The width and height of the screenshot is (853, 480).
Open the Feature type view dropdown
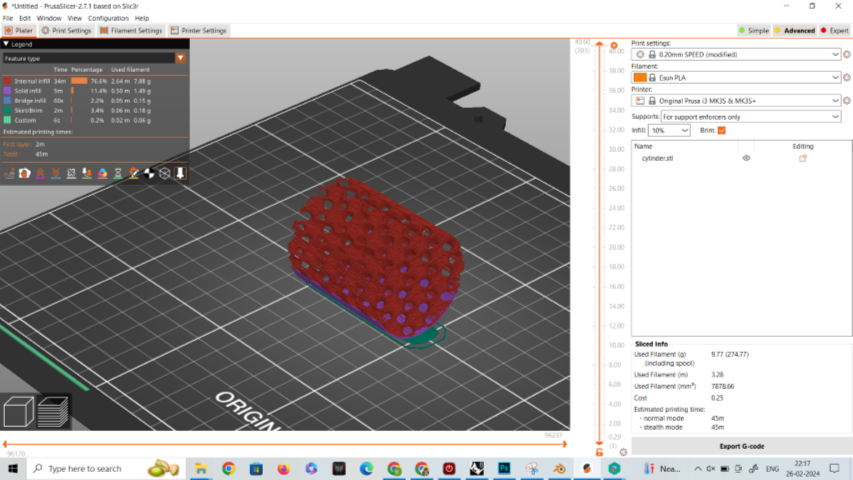point(95,58)
